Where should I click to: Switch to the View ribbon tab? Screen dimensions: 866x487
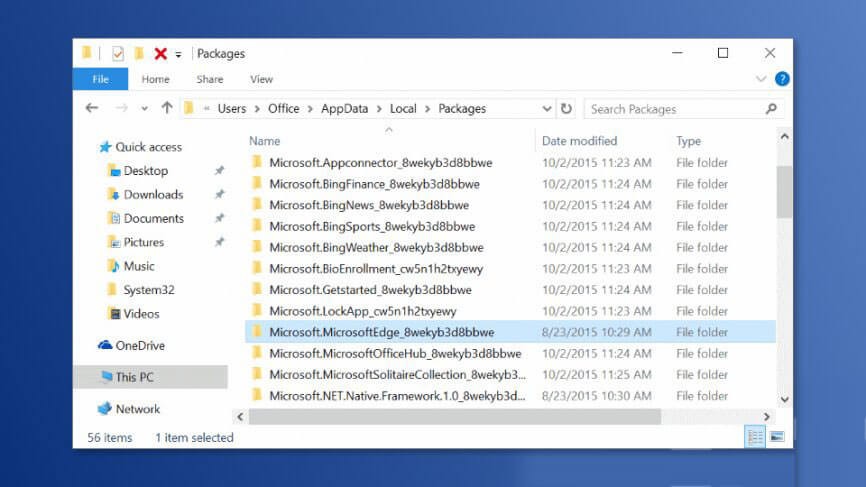[261, 79]
